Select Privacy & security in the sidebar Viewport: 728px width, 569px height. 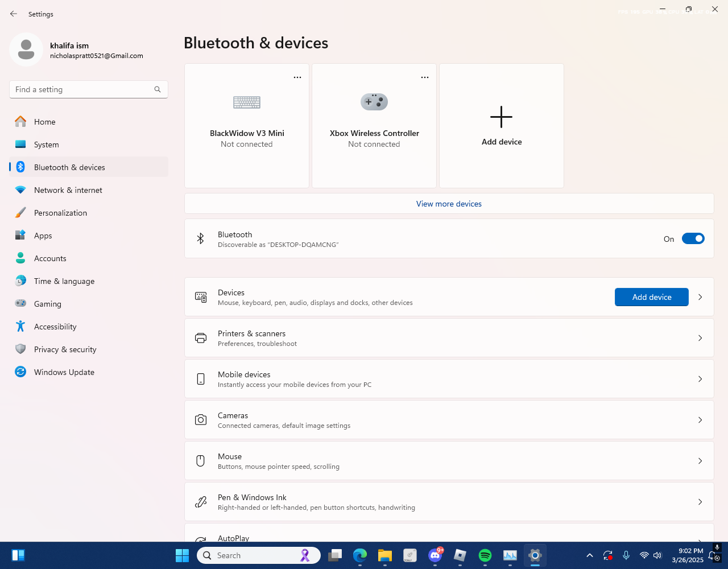click(x=89, y=349)
